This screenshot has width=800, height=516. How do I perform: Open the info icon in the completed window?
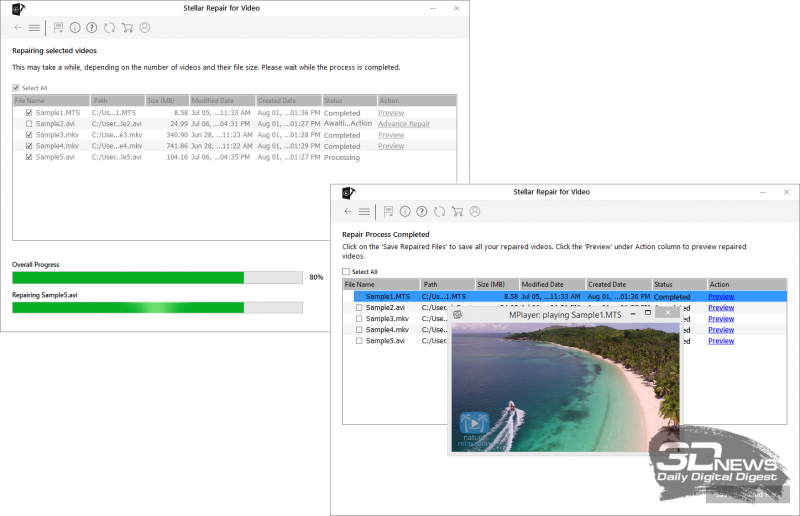[x=405, y=211]
